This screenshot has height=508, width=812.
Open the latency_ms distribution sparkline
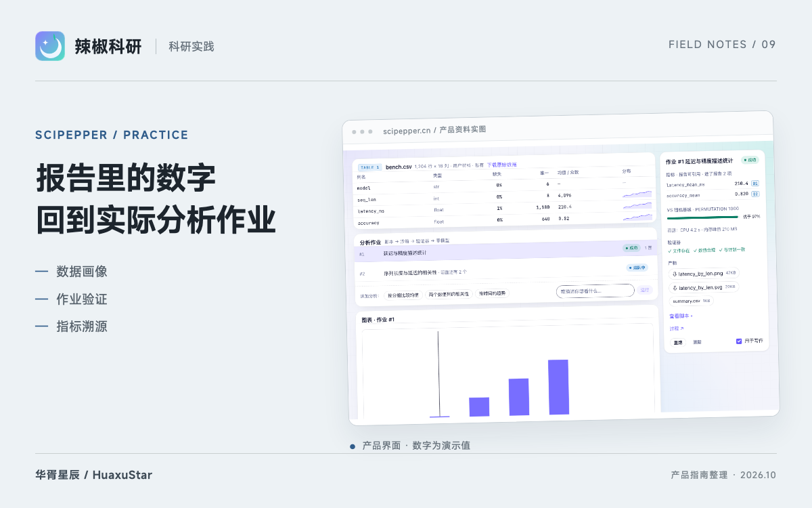click(x=637, y=206)
